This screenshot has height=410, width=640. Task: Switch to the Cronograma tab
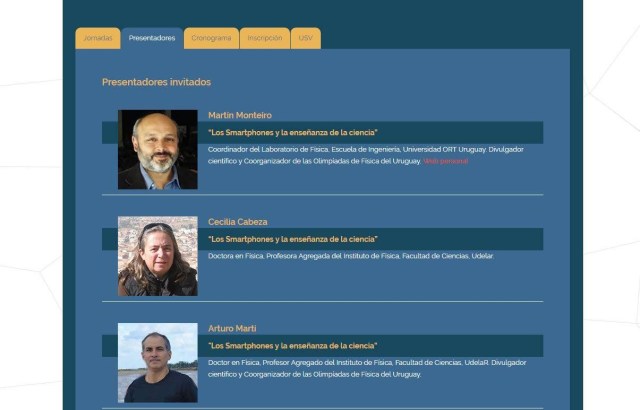[x=211, y=38]
